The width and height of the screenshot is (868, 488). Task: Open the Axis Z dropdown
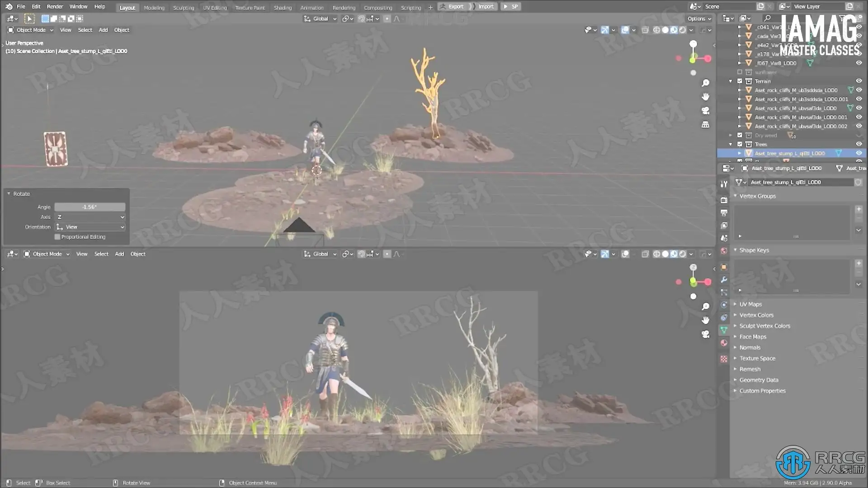[x=90, y=217]
